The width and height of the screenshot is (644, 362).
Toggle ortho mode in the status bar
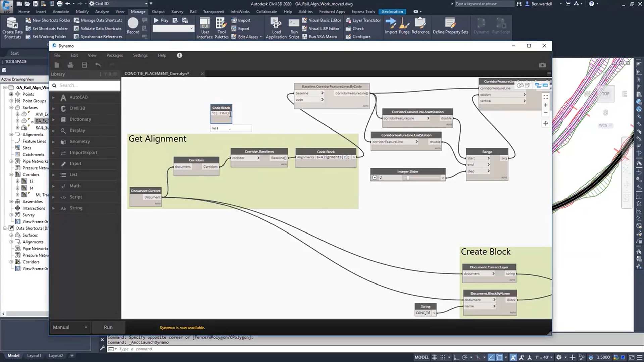(456, 357)
